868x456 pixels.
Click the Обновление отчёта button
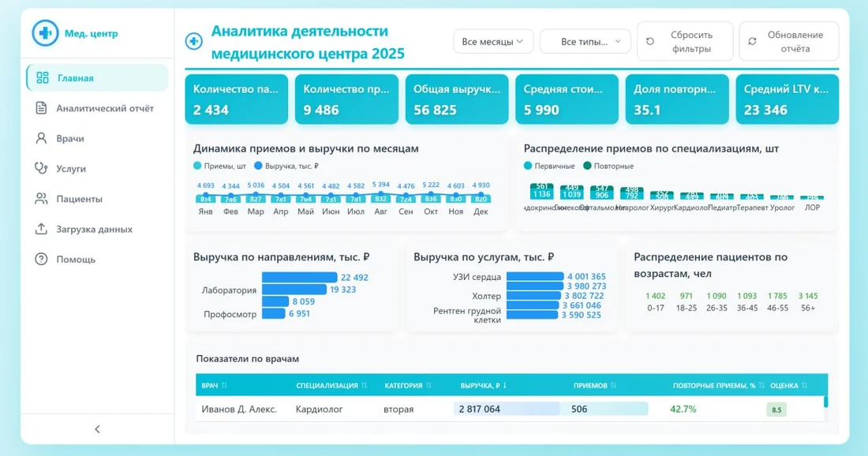tap(789, 42)
